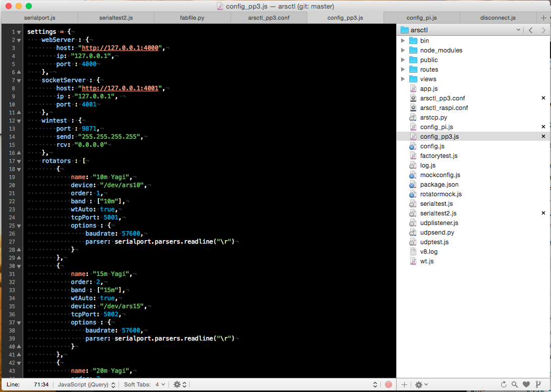Click the "/dev/ars10" device value
This screenshot has width=551, height=392.
coord(123,185)
